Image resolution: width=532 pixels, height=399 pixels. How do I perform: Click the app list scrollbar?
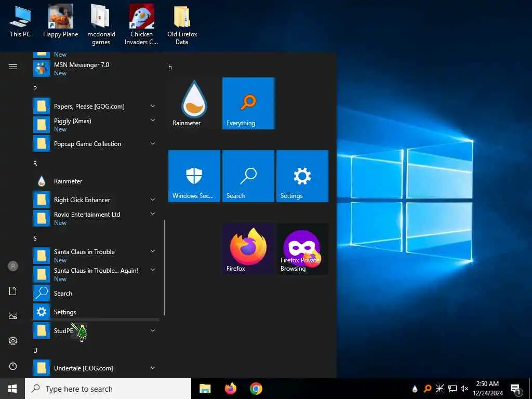pos(164,268)
